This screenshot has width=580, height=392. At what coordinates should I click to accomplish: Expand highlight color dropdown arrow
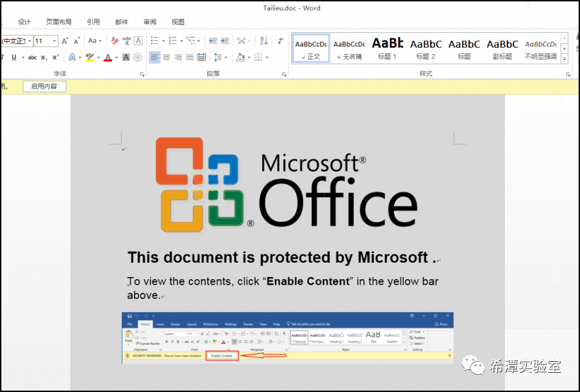[x=98, y=57]
